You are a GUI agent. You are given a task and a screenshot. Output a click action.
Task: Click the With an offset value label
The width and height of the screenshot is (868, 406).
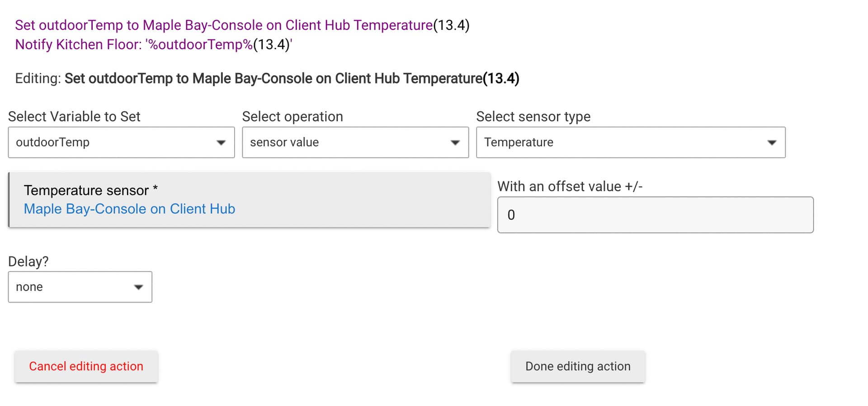point(570,187)
